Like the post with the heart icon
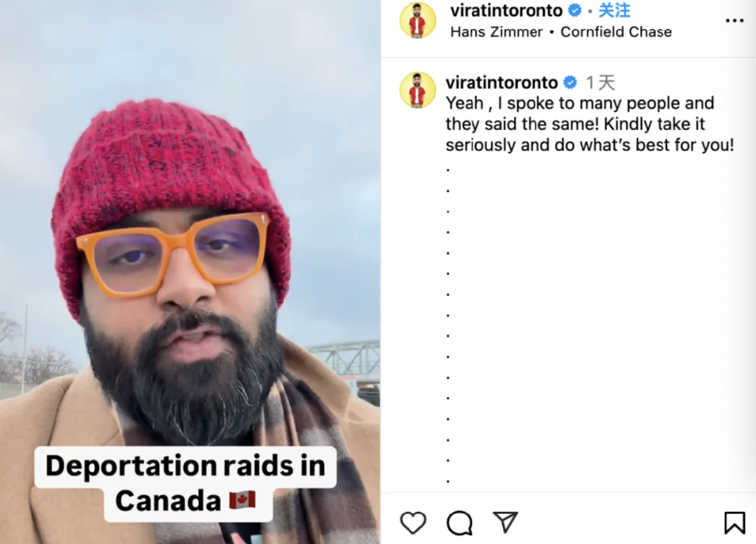This screenshot has width=756, height=544. 414,523
